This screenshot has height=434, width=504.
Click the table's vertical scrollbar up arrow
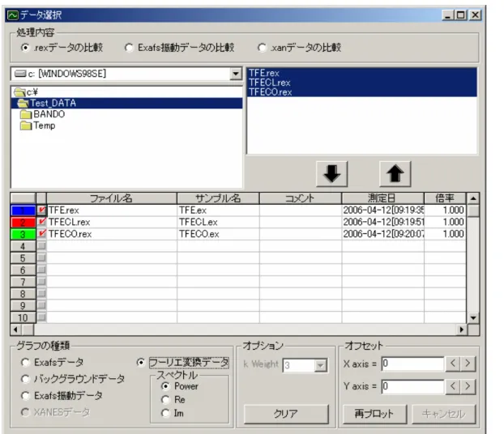coord(473,198)
